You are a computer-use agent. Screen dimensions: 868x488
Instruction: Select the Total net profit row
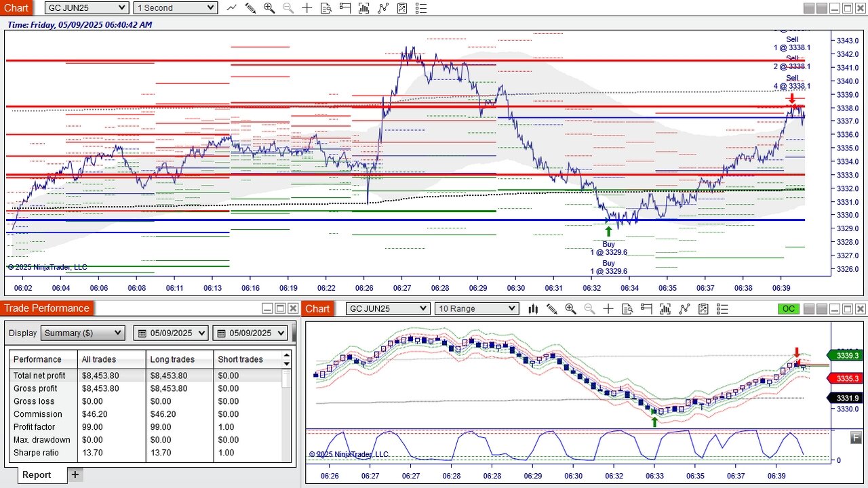[146, 375]
